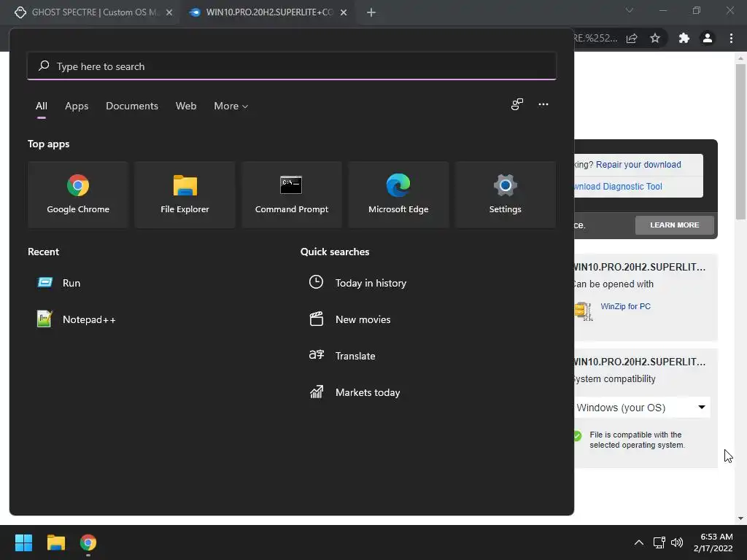This screenshot has height=560, width=747.
Task: Select Translate quick search
Action: [x=342, y=356]
